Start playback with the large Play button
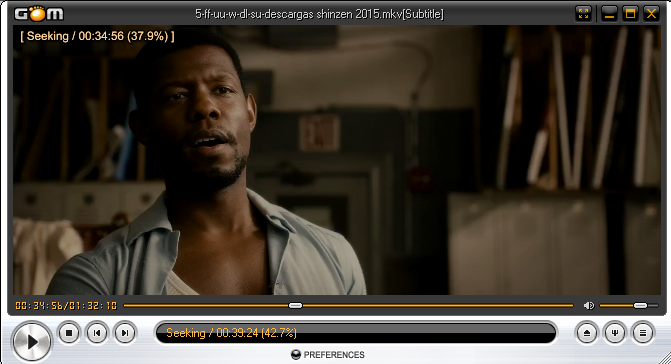The image size is (671, 364). 32,341
